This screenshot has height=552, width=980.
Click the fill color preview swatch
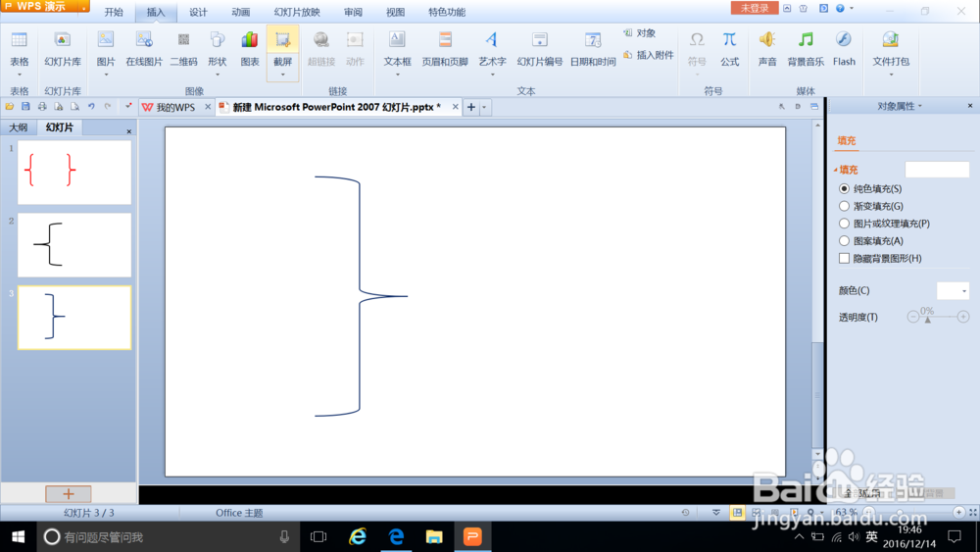coord(937,170)
